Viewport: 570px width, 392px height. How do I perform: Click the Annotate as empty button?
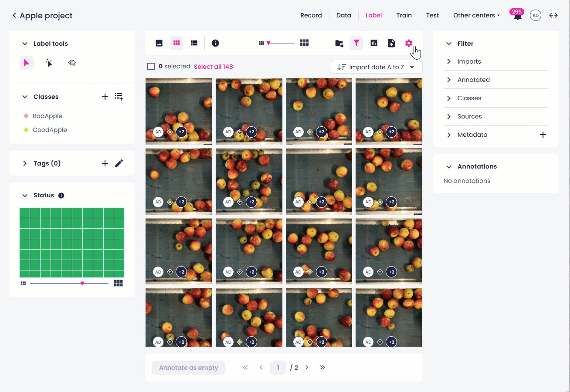[189, 368]
